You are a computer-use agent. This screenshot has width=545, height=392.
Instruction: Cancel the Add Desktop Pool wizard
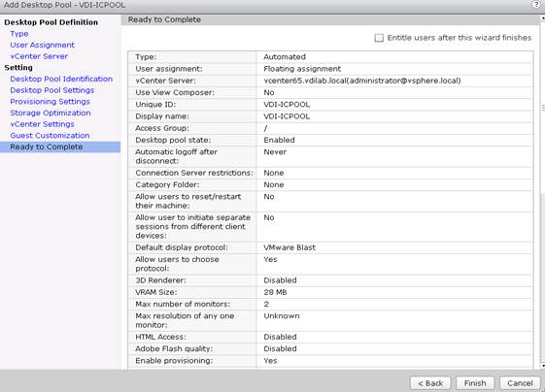[520, 383]
